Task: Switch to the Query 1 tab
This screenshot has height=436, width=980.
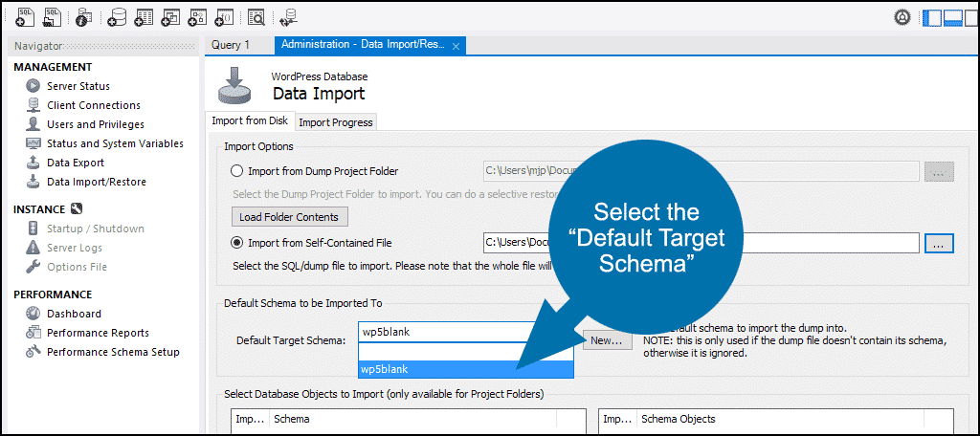Action: tap(231, 45)
